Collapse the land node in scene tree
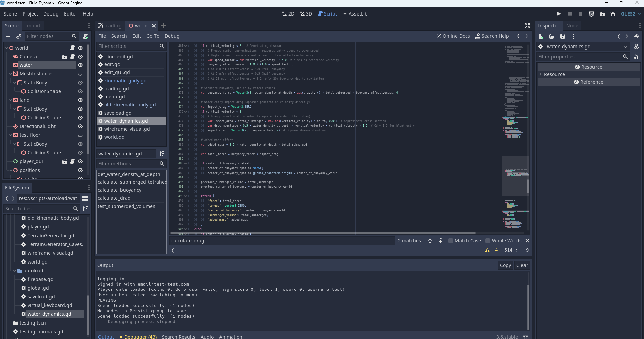 tap(11, 100)
